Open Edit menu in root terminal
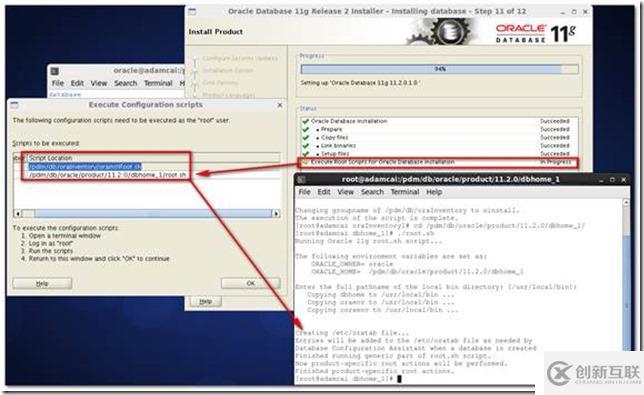644x395 pixels. pos(324,192)
